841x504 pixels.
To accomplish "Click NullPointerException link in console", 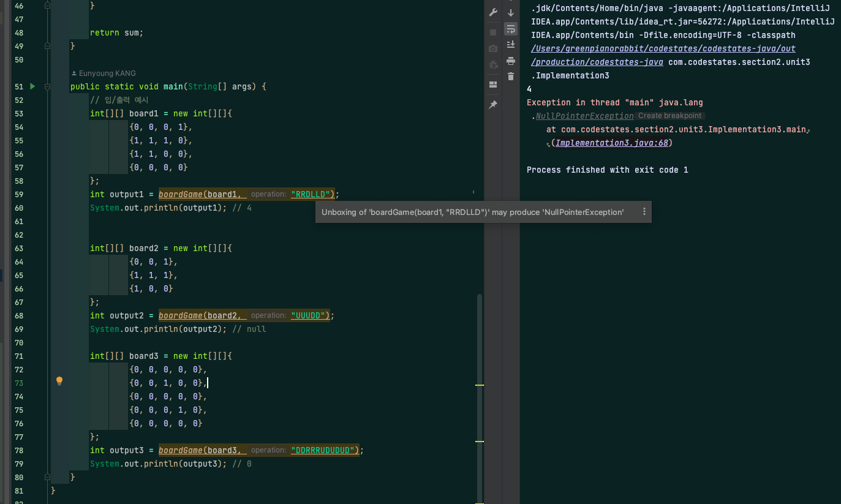I will tap(584, 116).
